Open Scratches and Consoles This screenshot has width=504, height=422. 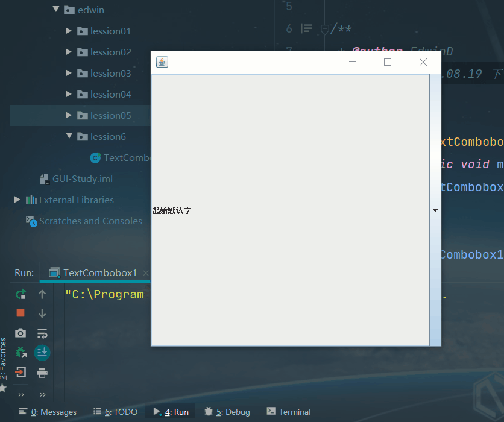[x=90, y=221]
